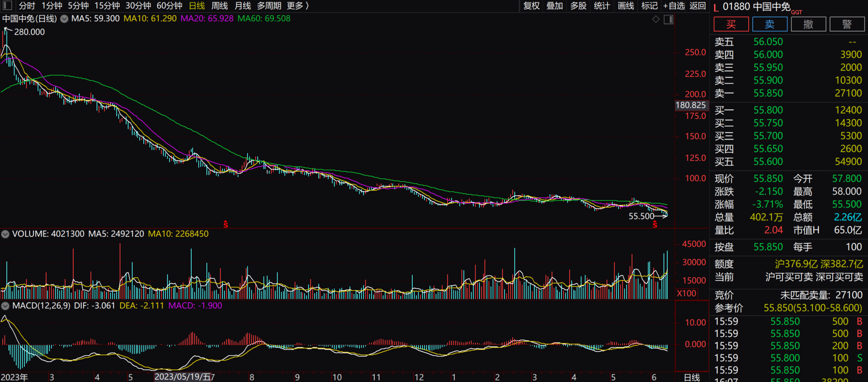The height and width of the screenshot is (382, 868).
Task: Click the 额度 沪376.9亿 深382.7亿 text
Action: (x=819, y=264)
